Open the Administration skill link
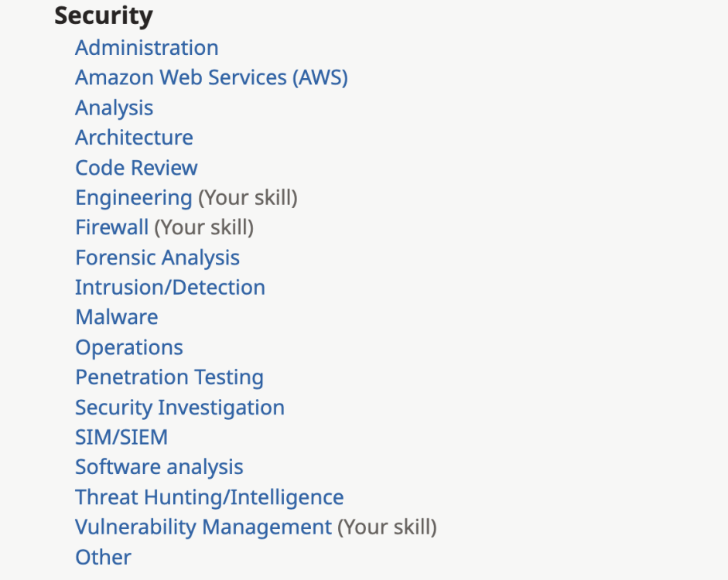 point(146,48)
